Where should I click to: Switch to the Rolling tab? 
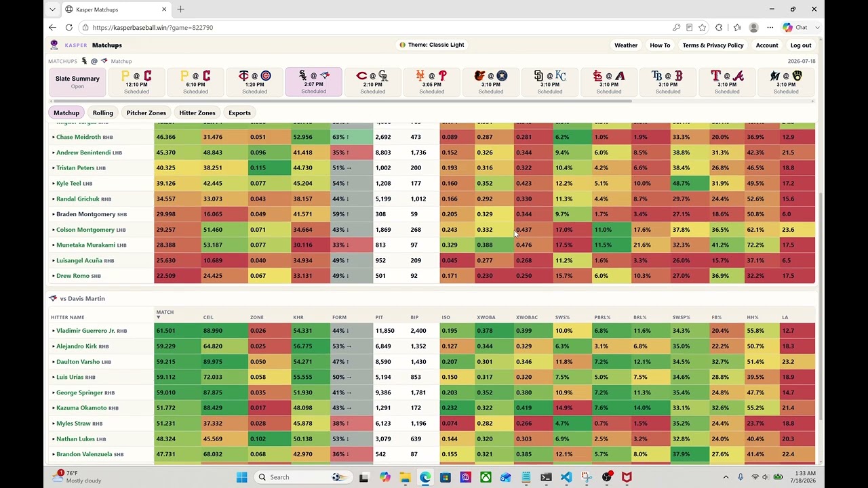103,113
